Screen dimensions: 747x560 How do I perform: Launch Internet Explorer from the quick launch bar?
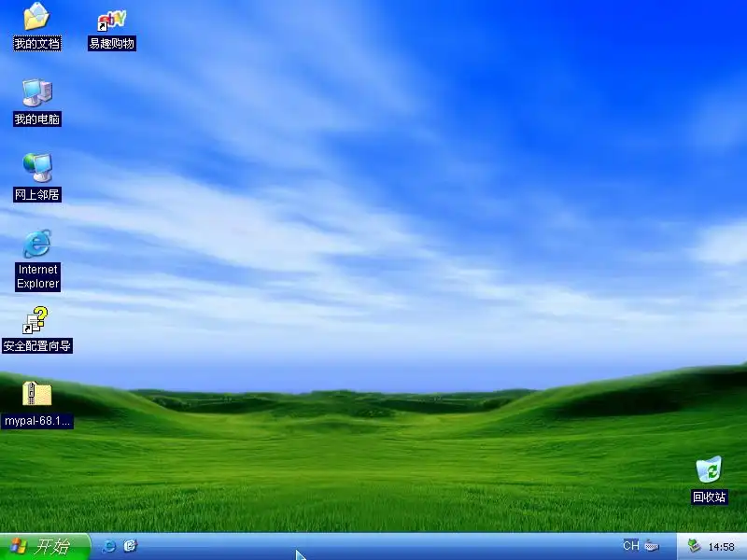point(109,546)
